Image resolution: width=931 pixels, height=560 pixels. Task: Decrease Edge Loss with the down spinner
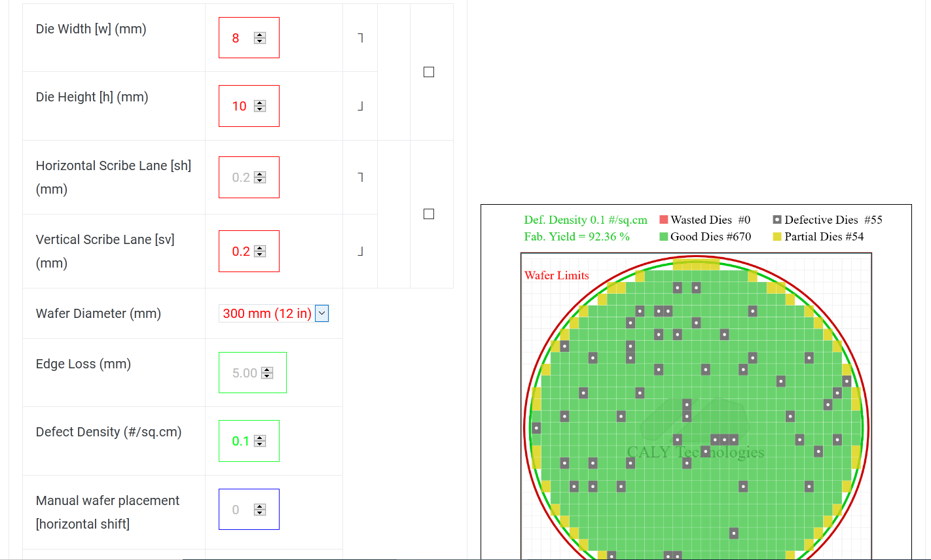(267, 376)
